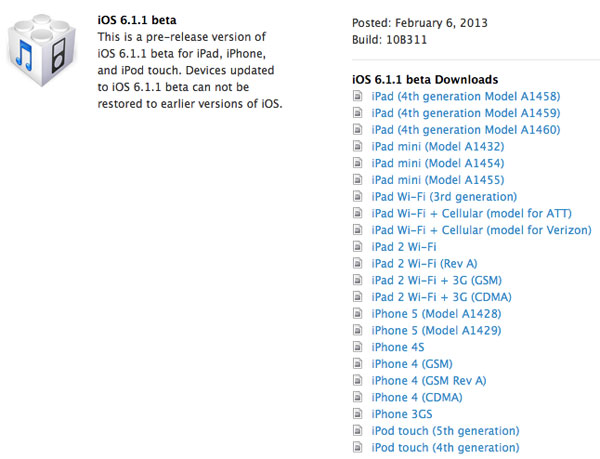Click file icon next to iPad 2 Wi-Fi

pos(359,247)
